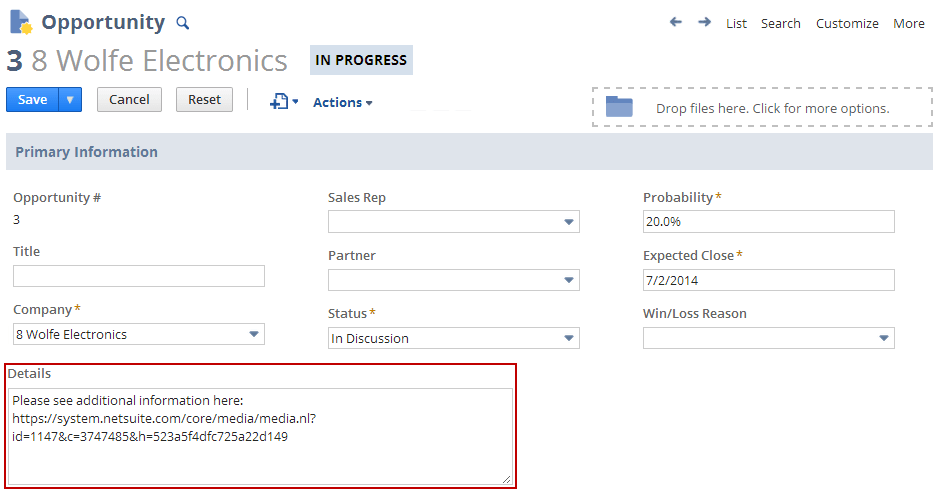Image resolution: width=939 pixels, height=494 pixels.
Task: Click the Win/Loss Reason label
Action: (695, 314)
